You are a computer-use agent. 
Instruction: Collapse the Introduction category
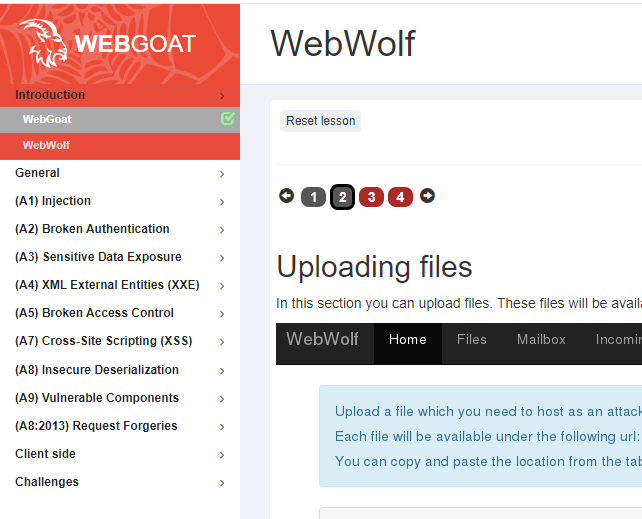pyautogui.click(x=120, y=95)
